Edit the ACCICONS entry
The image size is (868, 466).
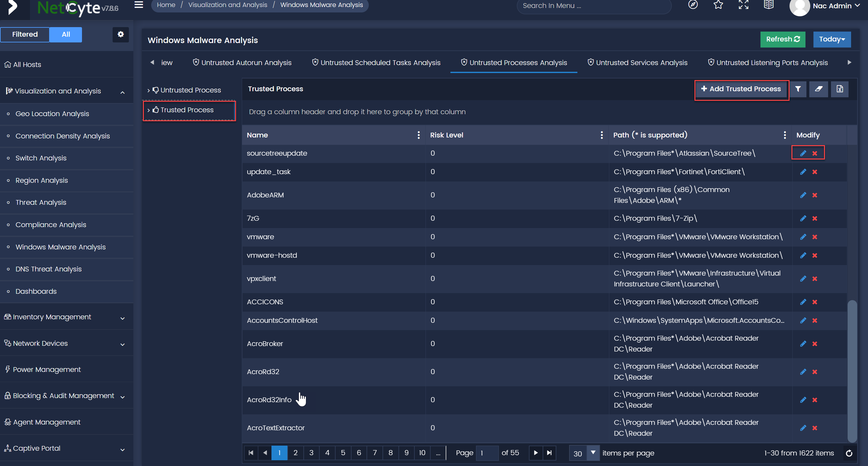[803, 302]
